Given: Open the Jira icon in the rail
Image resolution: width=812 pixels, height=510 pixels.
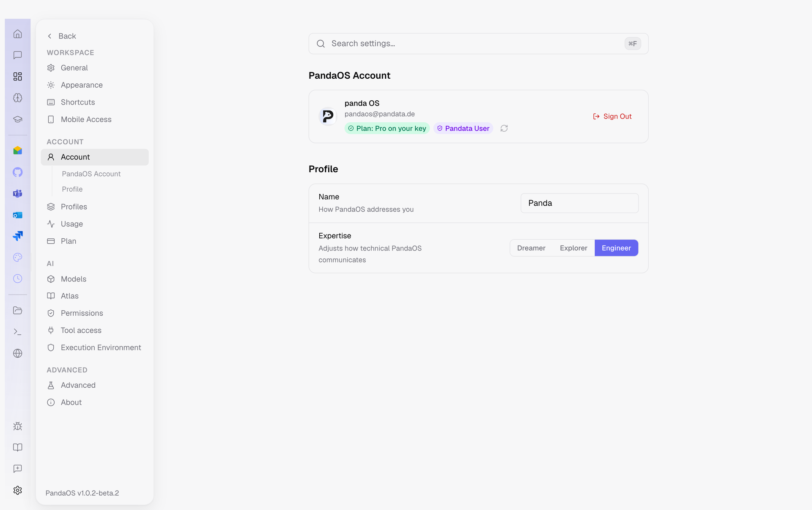Looking at the screenshot, I should (17, 236).
